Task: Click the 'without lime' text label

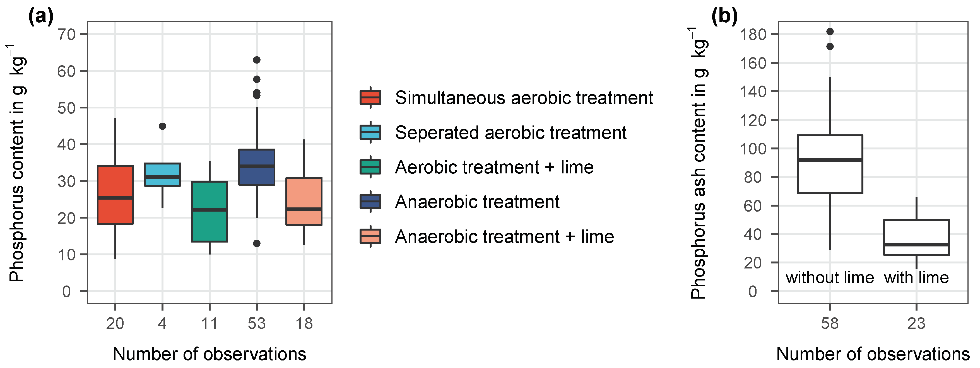Action: tap(830, 277)
